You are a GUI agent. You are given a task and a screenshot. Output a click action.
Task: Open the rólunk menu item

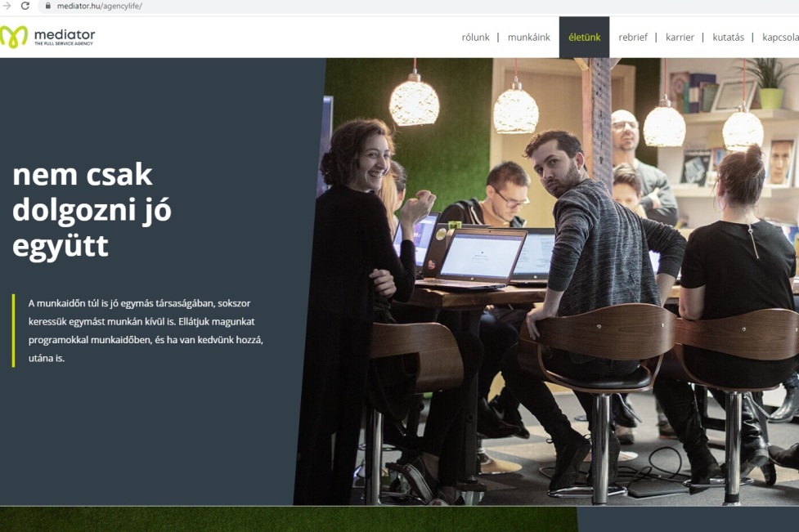point(475,37)
